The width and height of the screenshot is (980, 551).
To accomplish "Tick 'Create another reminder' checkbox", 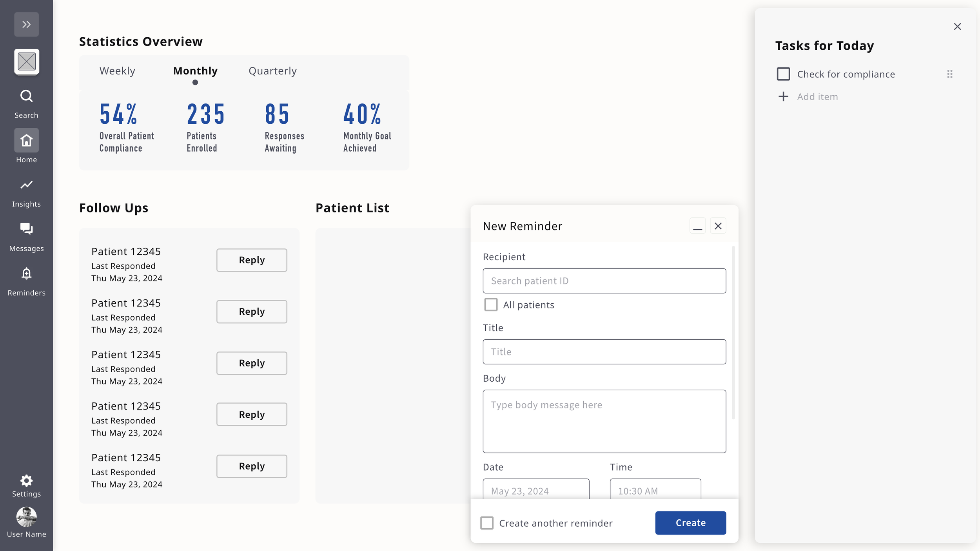I will click(486, 523).
